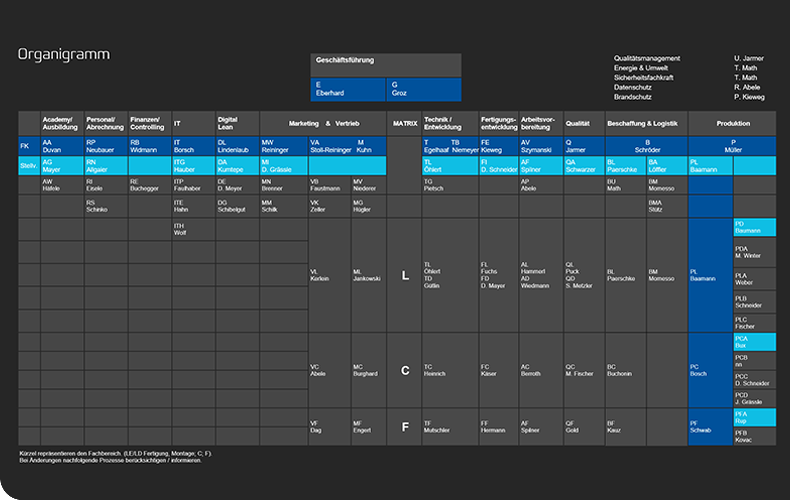Screen dimensions: 790x500
Task: Select the 'Stellv.' row label
Action: [x=29, y=165]
